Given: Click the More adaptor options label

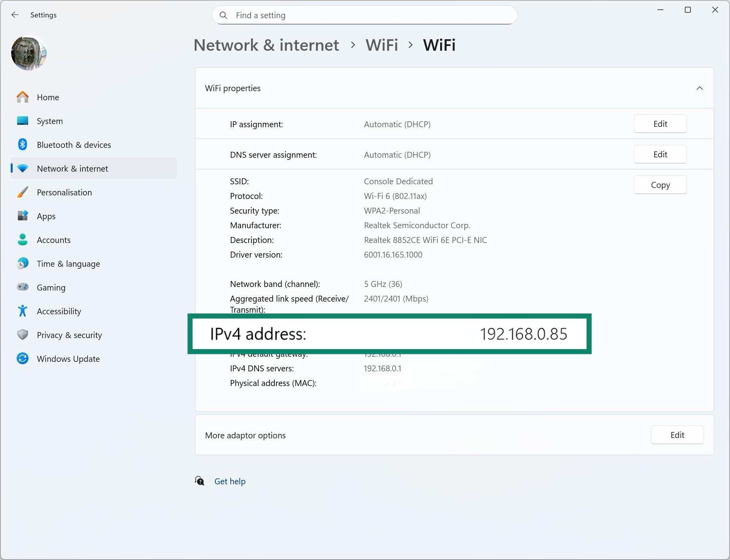Looking at the screenshot, I should pos(245,435).
